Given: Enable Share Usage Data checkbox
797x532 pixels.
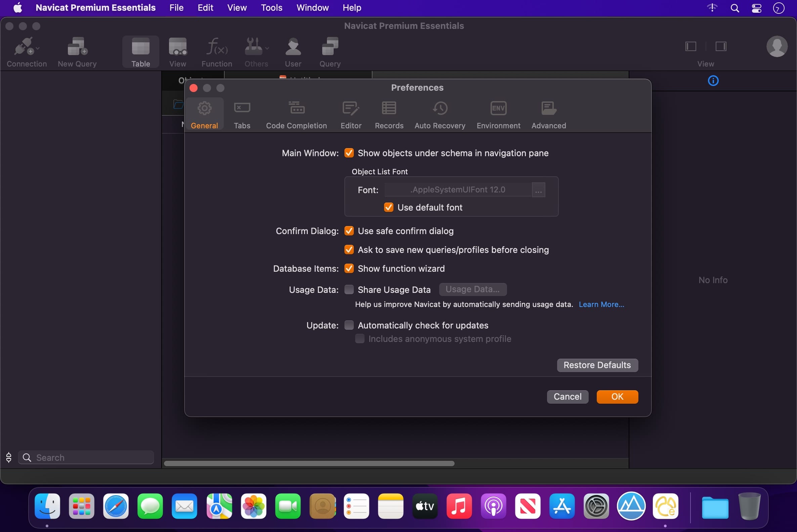Looking at the screenshot, I should point(349,290).
